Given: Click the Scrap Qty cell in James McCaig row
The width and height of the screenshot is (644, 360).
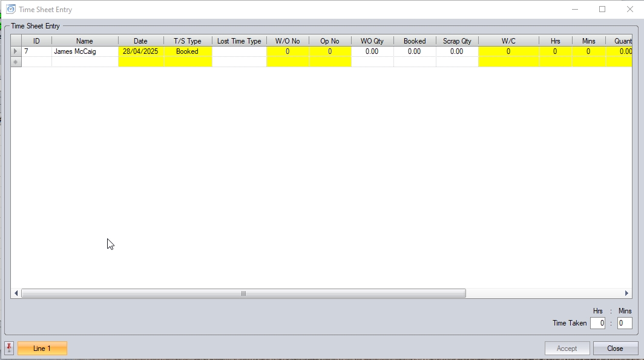Looking at the screenshot, I should pyautogui.click(x=457, y=51).
